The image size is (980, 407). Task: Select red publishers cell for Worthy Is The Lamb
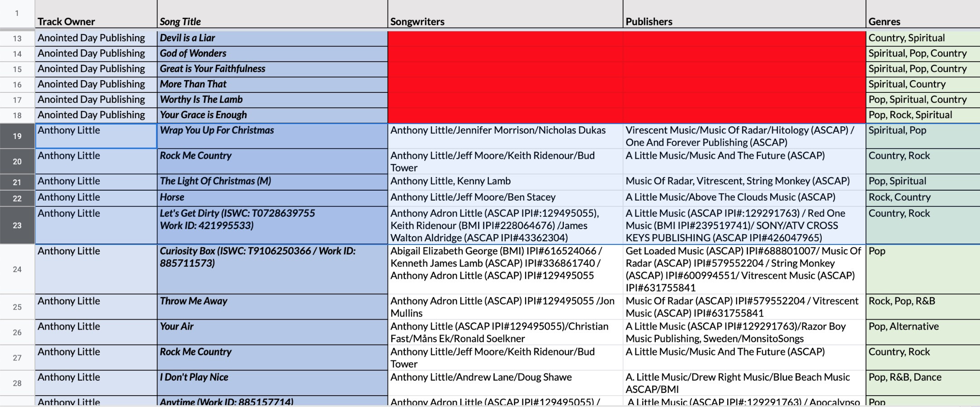click(744, 100)
